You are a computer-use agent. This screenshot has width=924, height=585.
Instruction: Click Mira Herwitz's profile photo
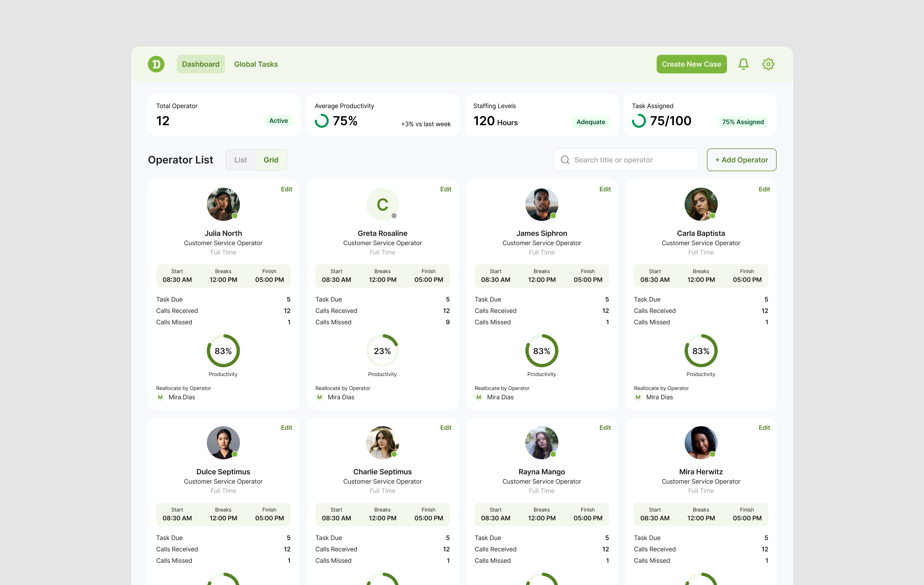(x=701, y=443)
